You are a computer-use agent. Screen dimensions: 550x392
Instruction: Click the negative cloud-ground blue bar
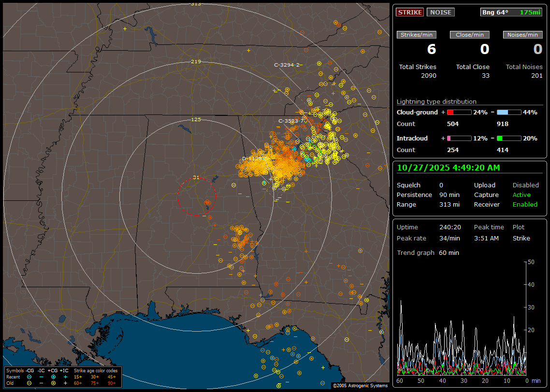tap(509, 112)
